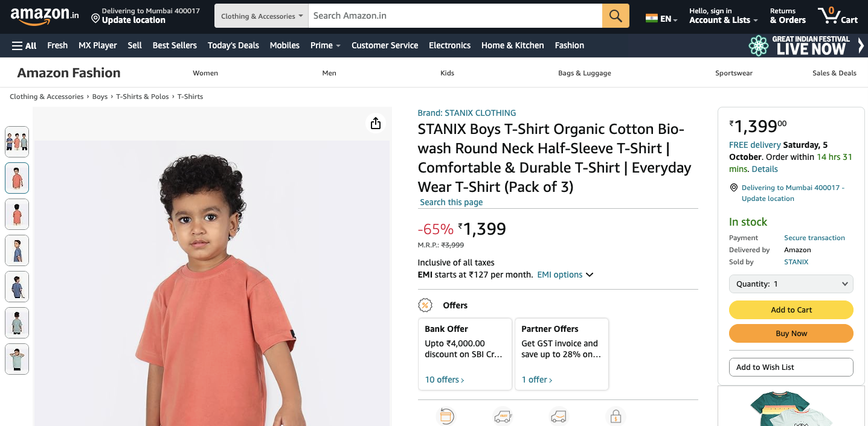Expand EMI options chevron
Viewport: 868px width, 426px height.
click(x=590, y=275)
